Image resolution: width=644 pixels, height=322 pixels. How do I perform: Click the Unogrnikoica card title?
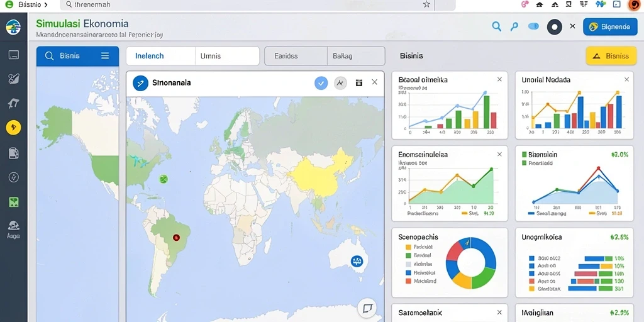[x=541, y=237]
